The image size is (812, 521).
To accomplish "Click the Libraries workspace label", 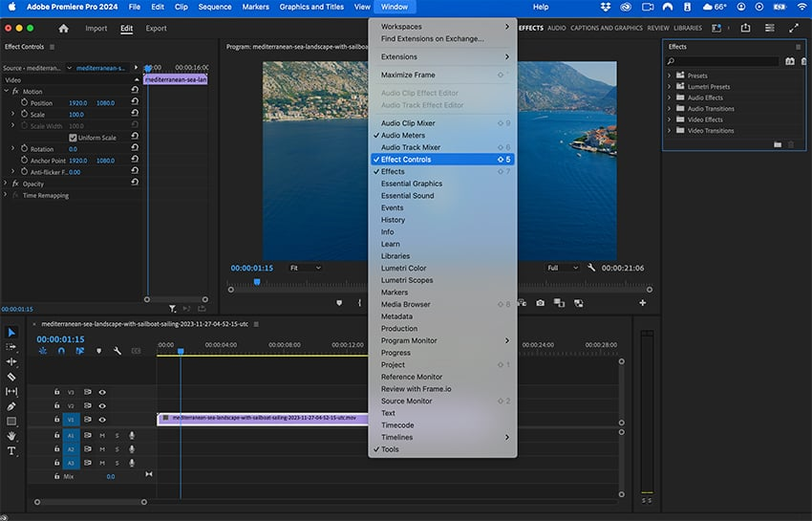I will point(688,28).
